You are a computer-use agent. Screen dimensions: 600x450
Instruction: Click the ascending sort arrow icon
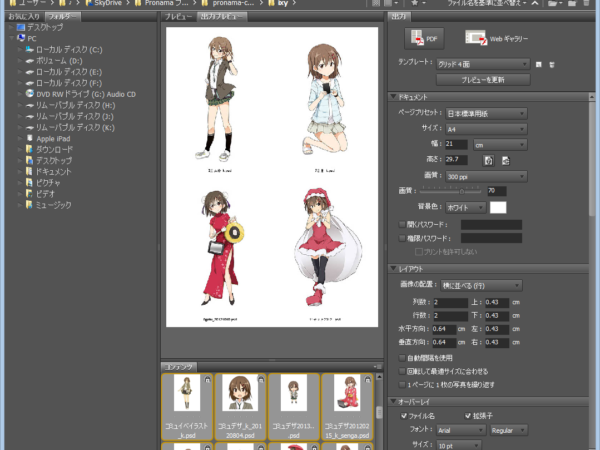click(535, 3)
